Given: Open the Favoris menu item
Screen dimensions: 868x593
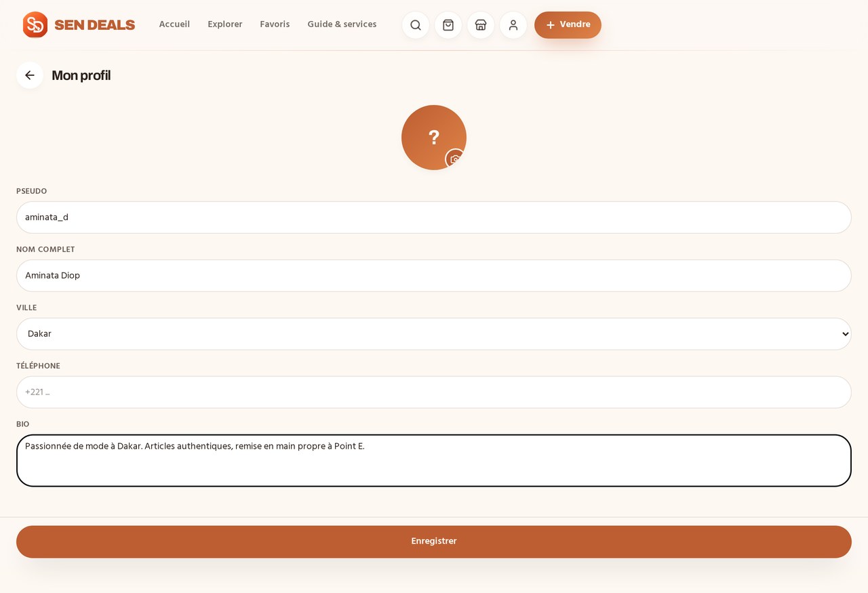Looking at the screenshot, I should click(x=275, y=24).
